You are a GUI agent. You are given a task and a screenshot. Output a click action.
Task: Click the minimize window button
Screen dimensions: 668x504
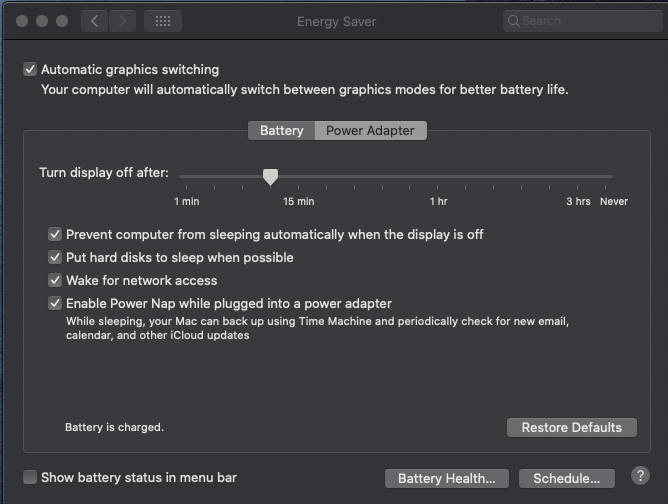[x=42, y=21]
